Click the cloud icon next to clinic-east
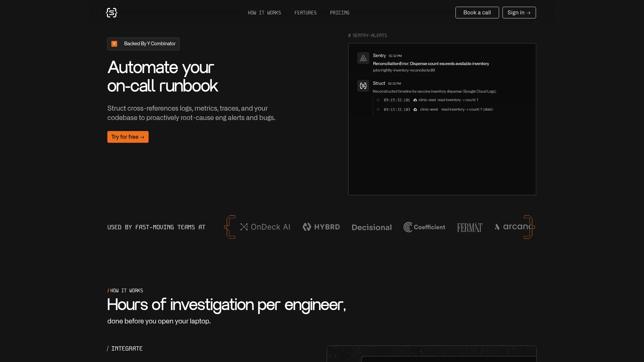The height and width of the screenshot is (362, 644). tap(415, 100)
